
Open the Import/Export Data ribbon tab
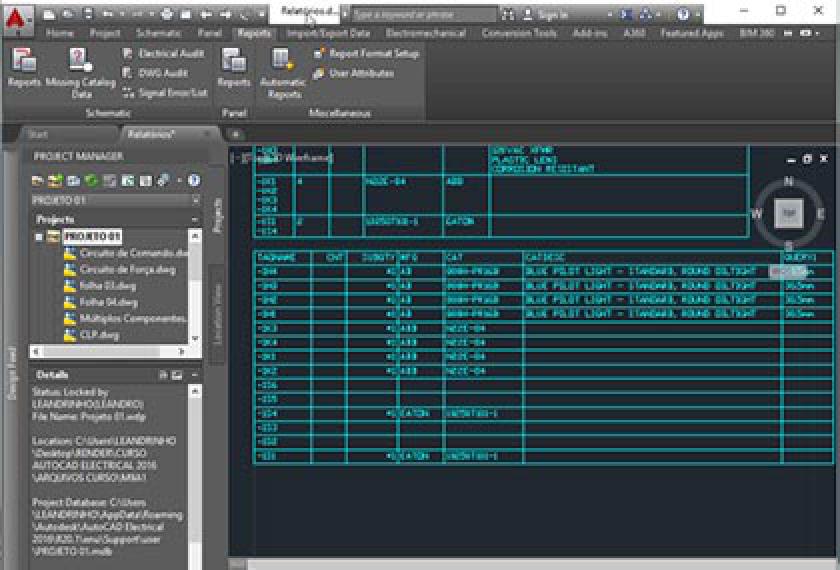(328, 33)
